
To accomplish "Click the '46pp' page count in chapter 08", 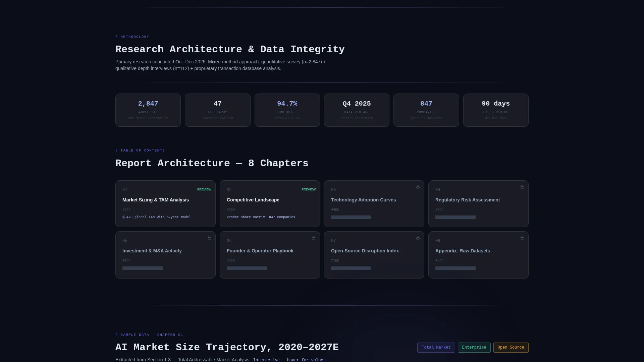I will (x=439, y=260).
